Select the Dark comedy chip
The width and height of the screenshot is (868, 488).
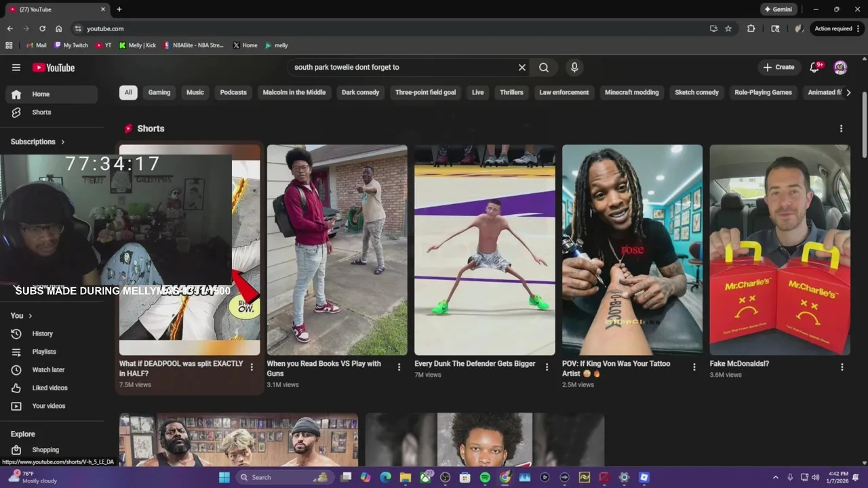361,92
